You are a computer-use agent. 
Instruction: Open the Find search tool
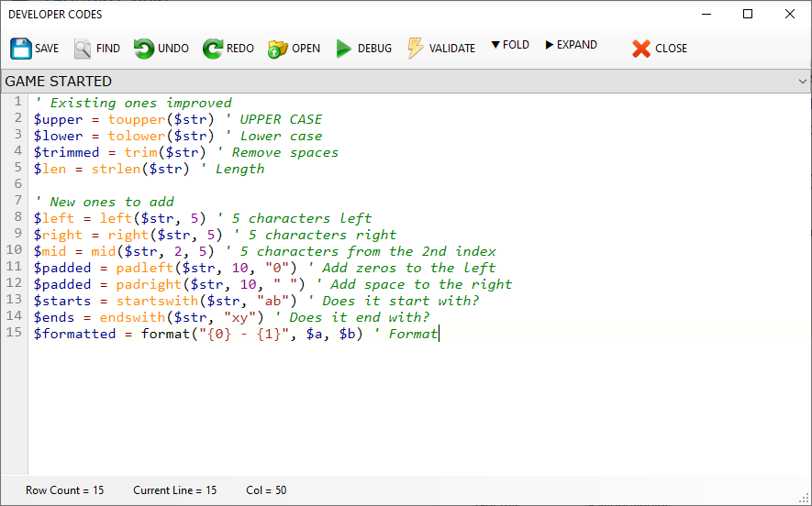[83, 49]
